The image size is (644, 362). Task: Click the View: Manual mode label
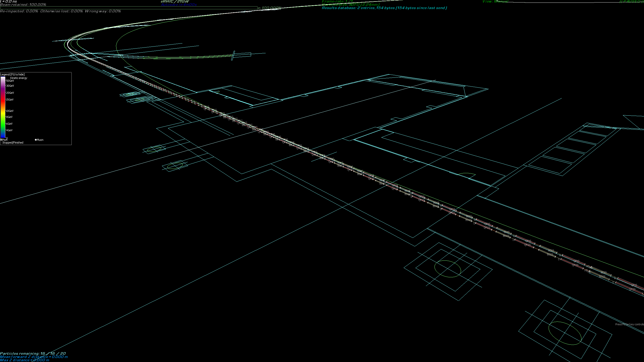(495, 2)
